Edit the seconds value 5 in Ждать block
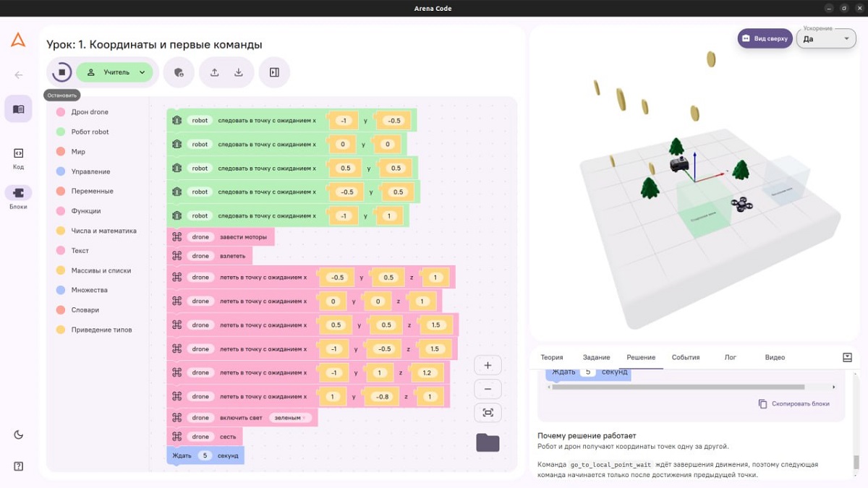 tap(205, 455)
